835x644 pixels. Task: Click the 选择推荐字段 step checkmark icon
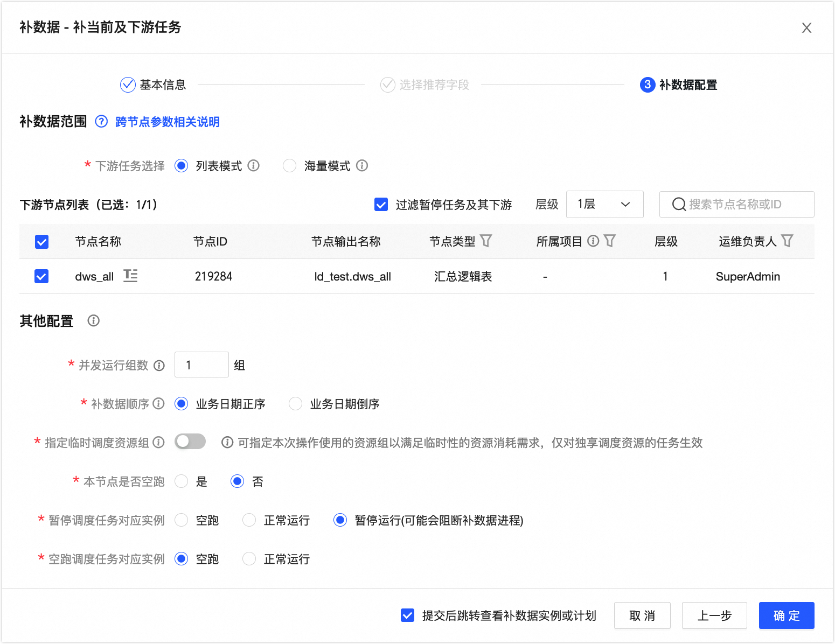tap(388, 85)
